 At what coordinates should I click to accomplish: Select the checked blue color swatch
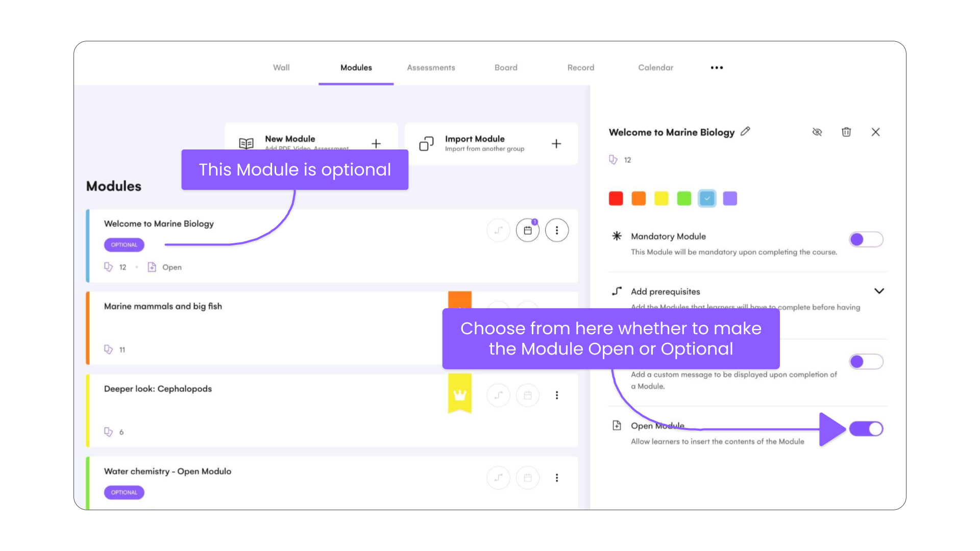(x=707, y=198)
